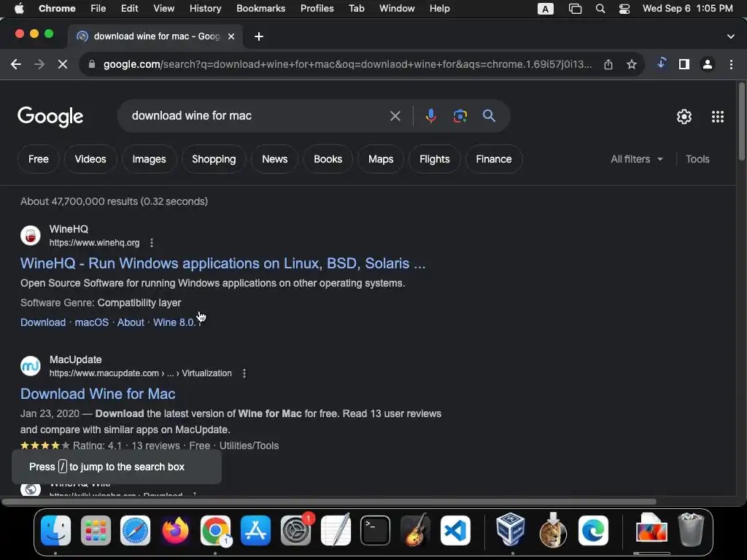Select the Free filter chip

pos(39,159)
